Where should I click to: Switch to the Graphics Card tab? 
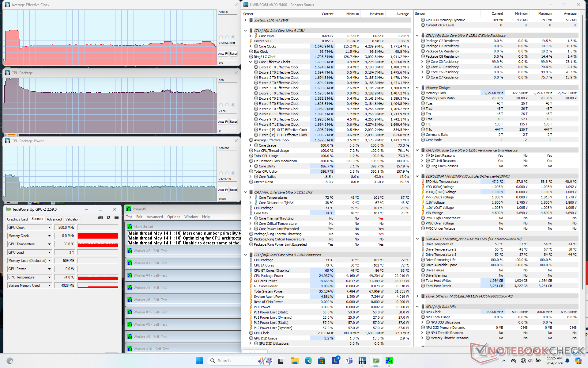17,219
